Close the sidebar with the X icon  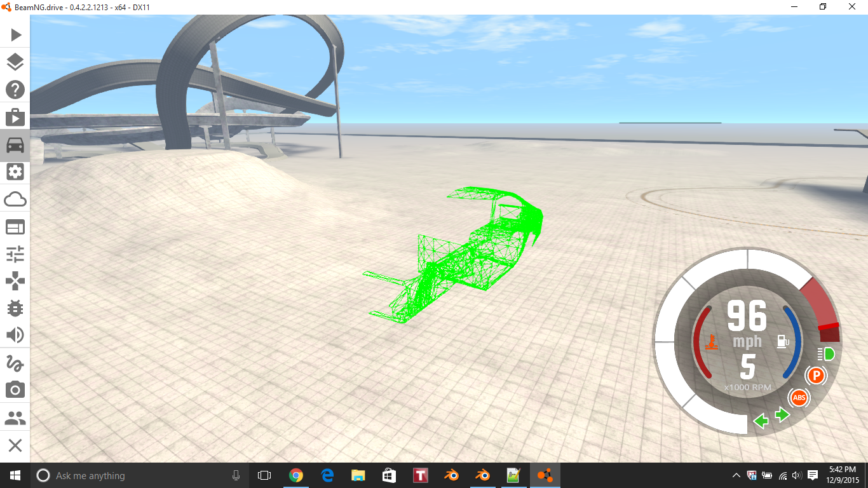click(x=15, y=445)
